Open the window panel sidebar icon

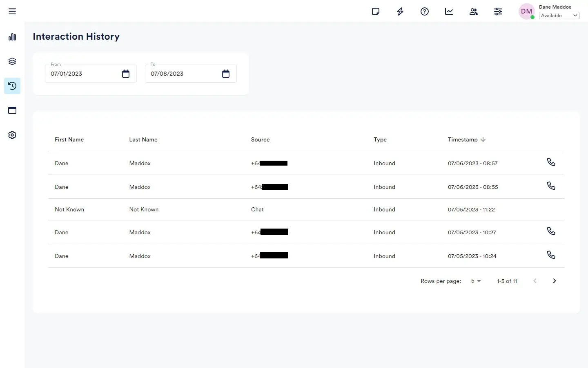12,110
